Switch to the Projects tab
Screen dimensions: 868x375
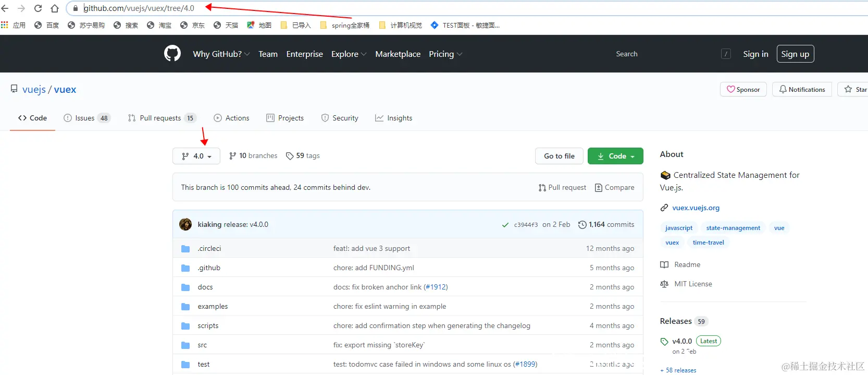click(285, 118)
